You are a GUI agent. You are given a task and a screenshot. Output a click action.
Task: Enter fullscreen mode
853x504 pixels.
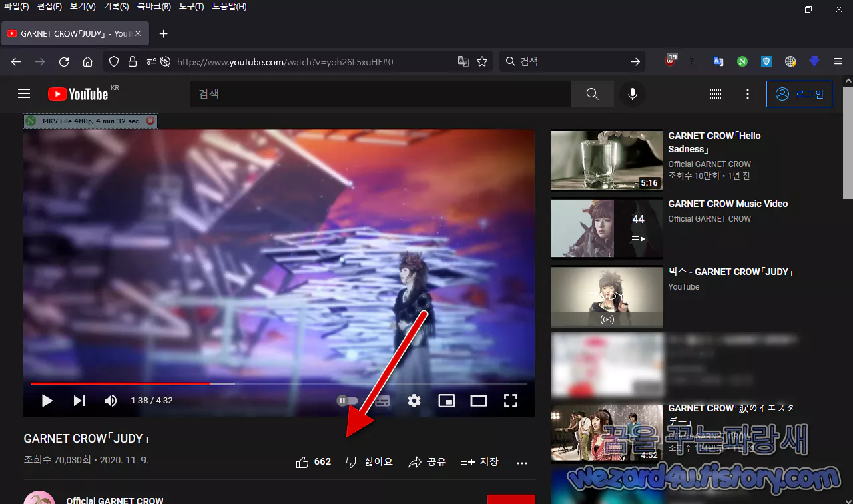(x=510, y=400)
